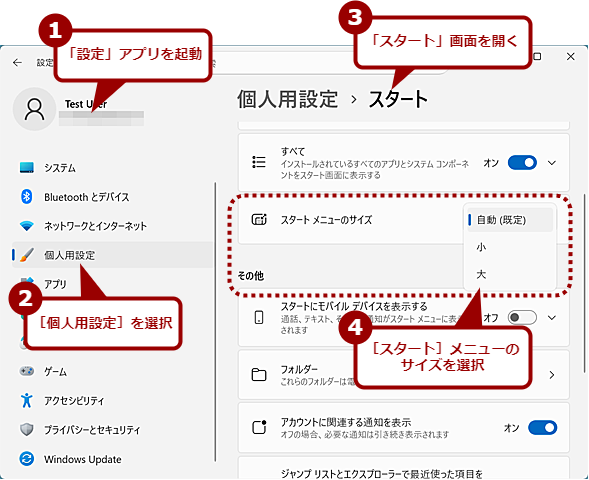The width and height of the screenshot is (589, 480).
Task: Click the アクセシビリティ person icon
Action: (x=27, y=400)
